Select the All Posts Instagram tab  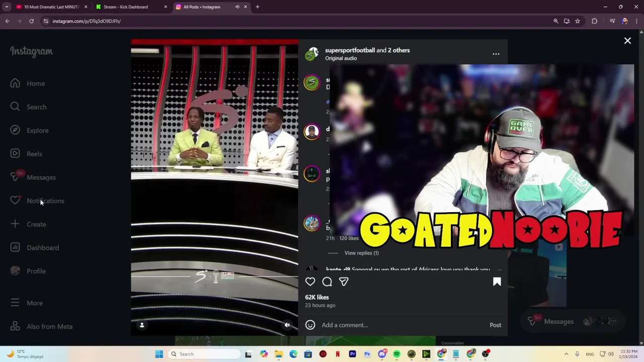pyautogui.click(x=201, y=7)
